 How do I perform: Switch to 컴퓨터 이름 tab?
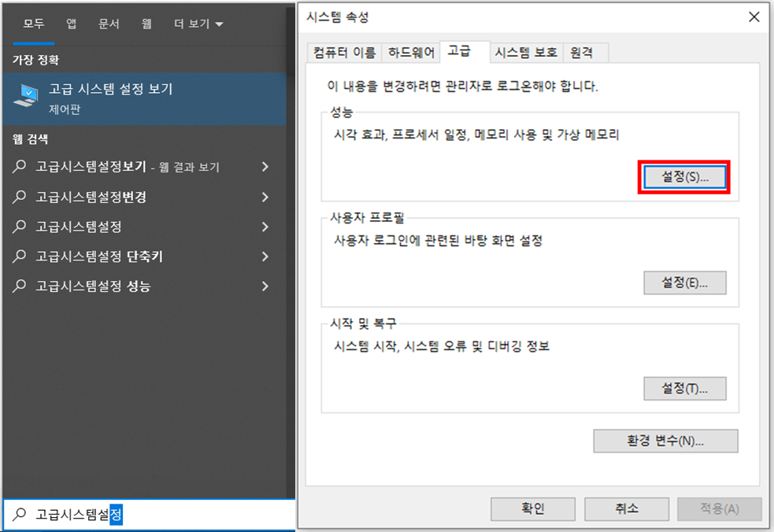click(344, 52)
